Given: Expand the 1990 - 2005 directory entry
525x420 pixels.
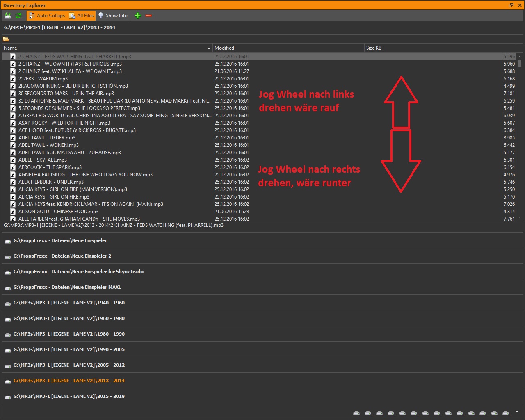Looking at the screenshot, I should tap(262, 350).
